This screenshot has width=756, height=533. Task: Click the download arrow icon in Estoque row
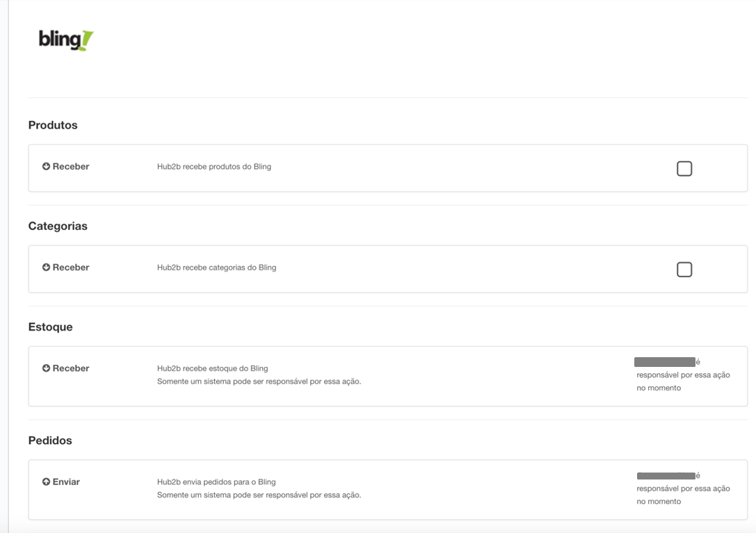[x=47, y=368]
